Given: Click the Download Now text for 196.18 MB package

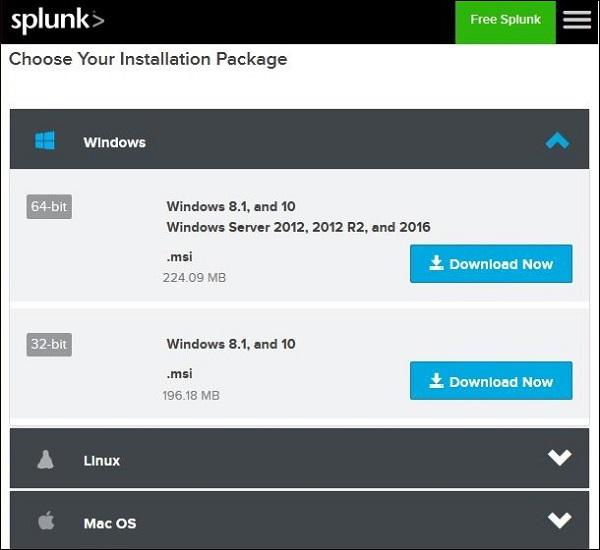Looking at the screenshot, I should click(501, 382).
